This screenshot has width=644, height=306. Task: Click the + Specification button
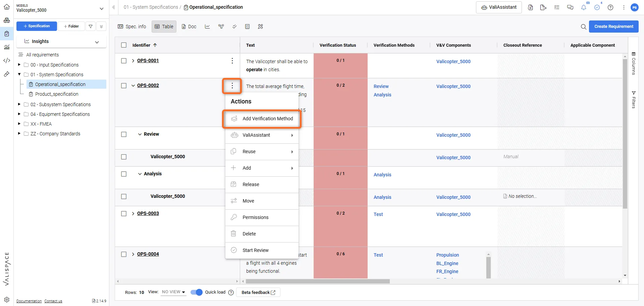coord(37,26)
